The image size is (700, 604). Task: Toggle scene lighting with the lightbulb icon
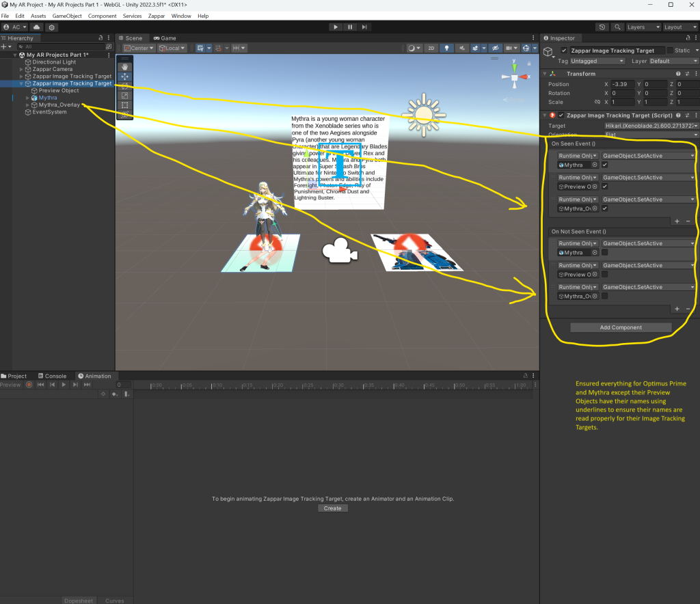point(447,49)
